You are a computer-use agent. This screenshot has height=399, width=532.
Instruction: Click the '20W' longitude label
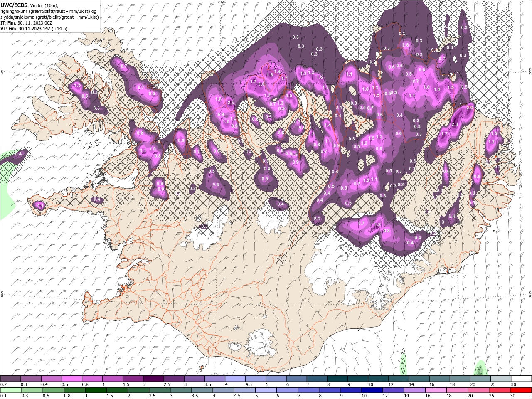[x=221, y=2]
